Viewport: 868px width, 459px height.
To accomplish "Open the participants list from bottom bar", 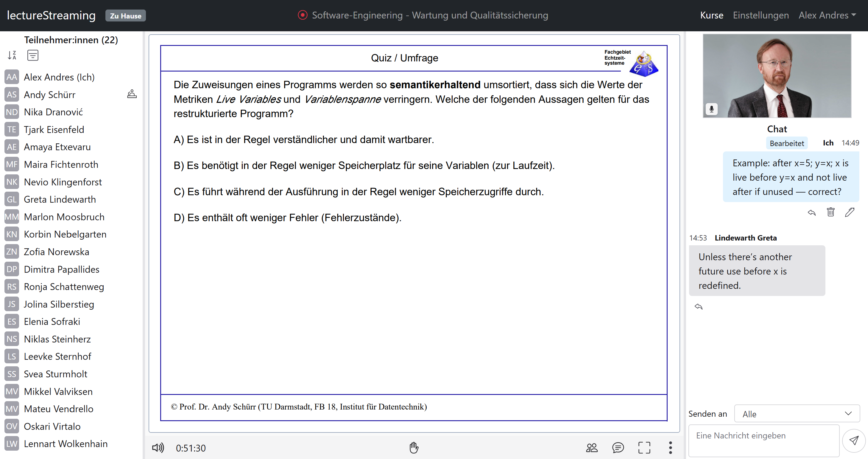I will coord(592,448).
